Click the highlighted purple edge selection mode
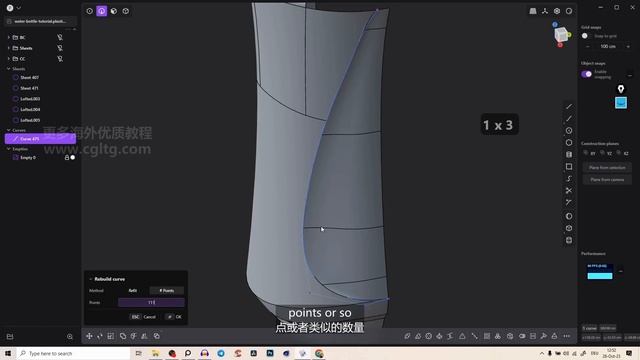Image resolution: width=640 pixels, height=360 pixels. pyautogui.click(x=102, y=11)
